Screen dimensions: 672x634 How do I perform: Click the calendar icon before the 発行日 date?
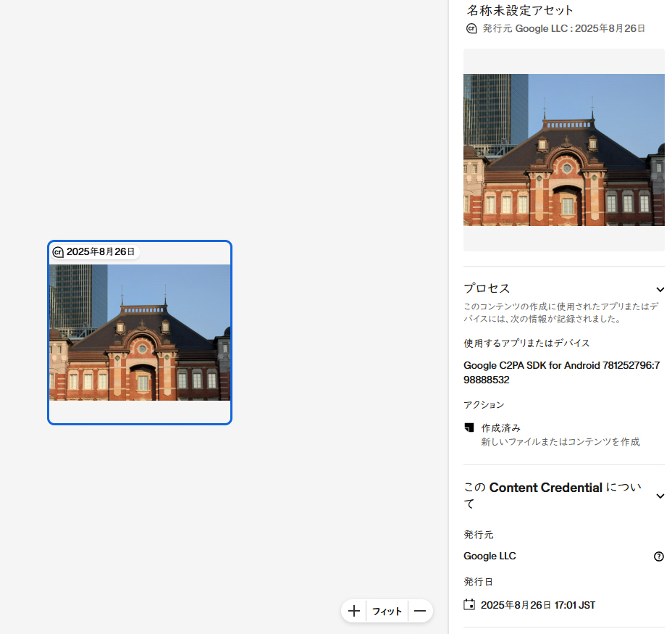tap(470, 605)
